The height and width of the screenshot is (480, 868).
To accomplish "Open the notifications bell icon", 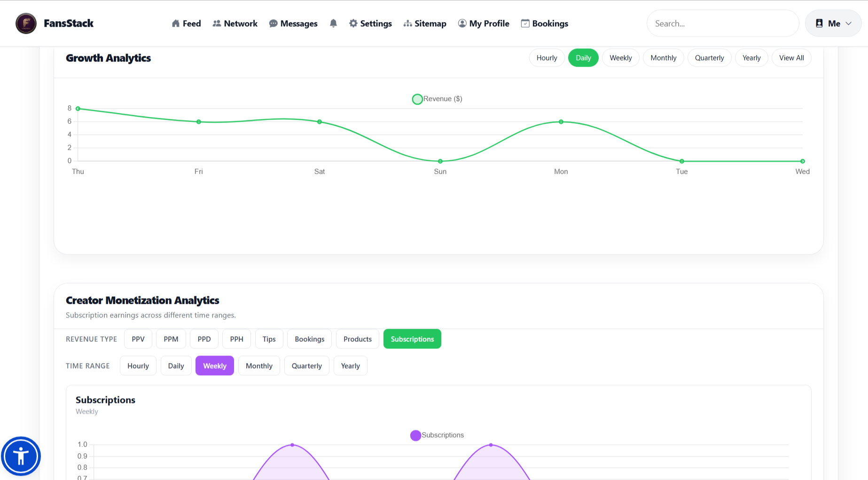I will click(333, 23).
